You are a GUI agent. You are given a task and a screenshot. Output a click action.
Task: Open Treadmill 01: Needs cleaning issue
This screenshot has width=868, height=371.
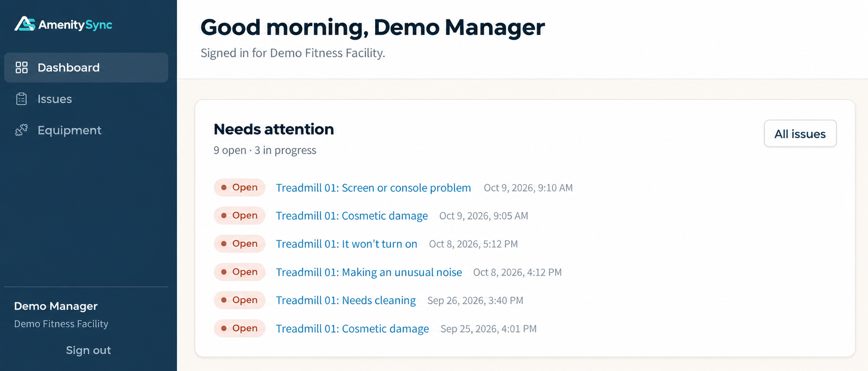(346, 300)
